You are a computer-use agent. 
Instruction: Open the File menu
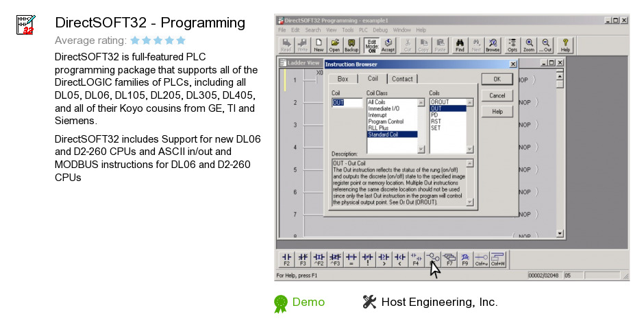click(282, 30)
